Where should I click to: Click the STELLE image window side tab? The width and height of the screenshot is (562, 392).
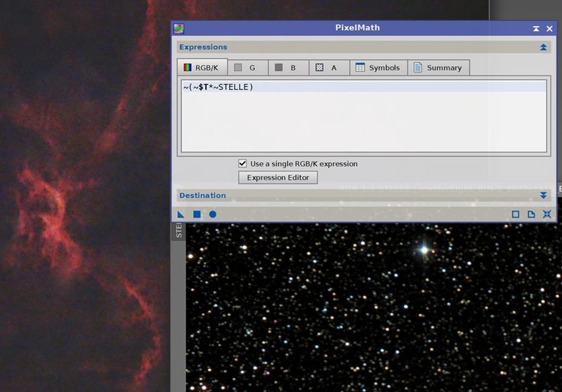178,231
